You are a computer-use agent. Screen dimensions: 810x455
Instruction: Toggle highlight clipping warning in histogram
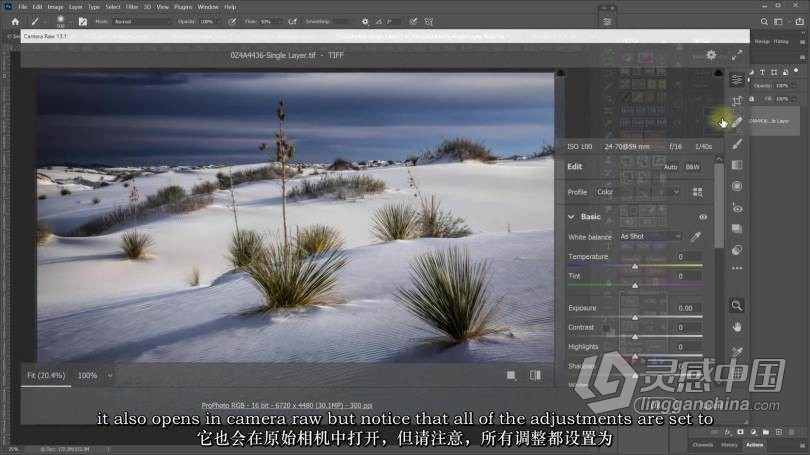(x=718, y=73)
